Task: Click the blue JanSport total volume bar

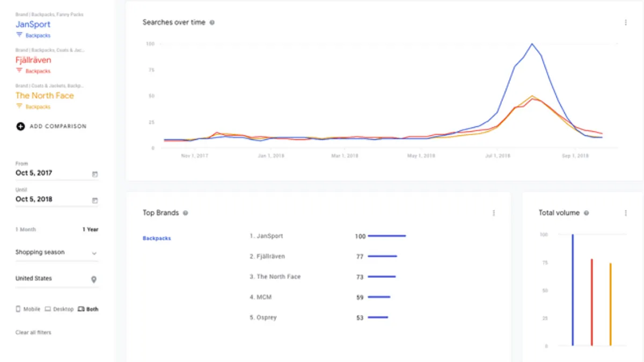Action: click(573, 290)
